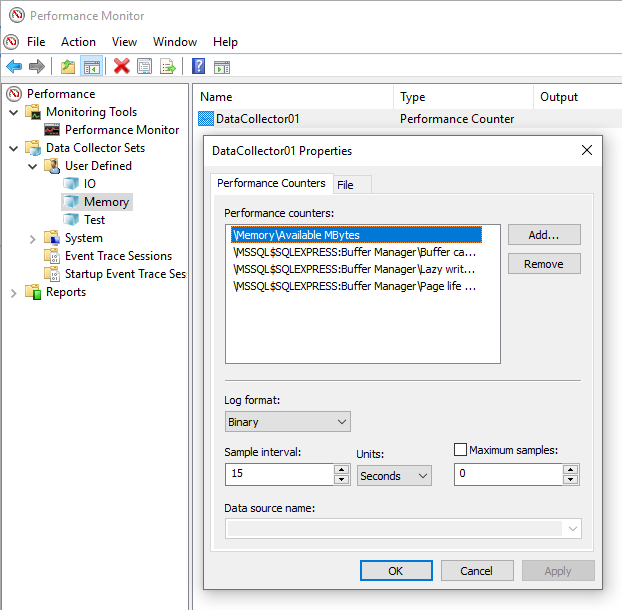Click OK in the properties dialog
This screenshot has height=610, width=622.
pyautogui.click(x=396, y=571)
